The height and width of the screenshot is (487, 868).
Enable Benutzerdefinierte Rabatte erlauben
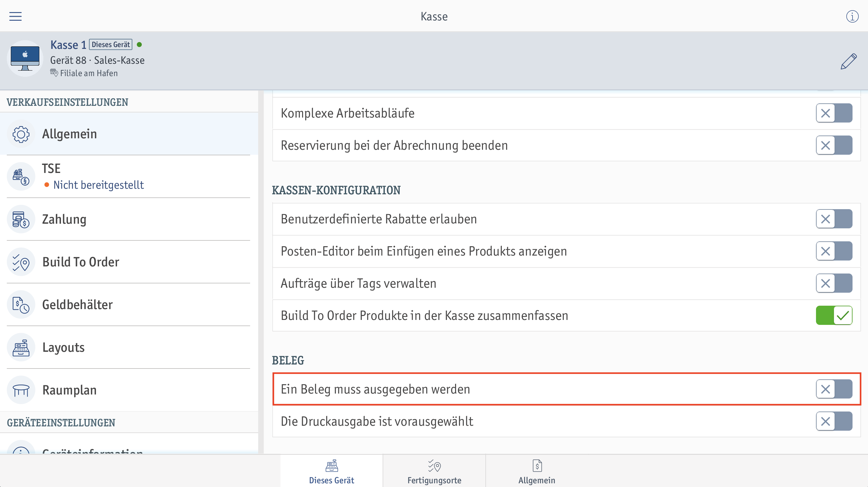pyautogui.click(x=834, y=219)
